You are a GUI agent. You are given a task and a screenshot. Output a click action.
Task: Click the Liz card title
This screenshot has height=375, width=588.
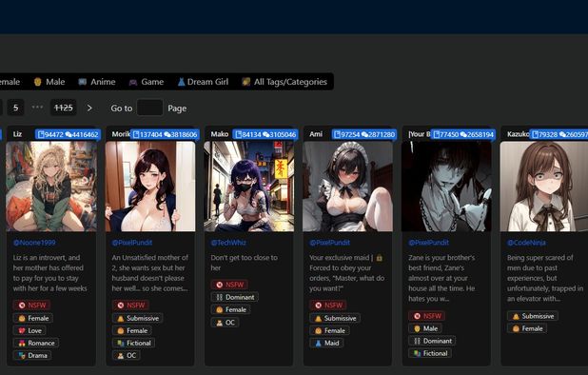coord(18,134)
